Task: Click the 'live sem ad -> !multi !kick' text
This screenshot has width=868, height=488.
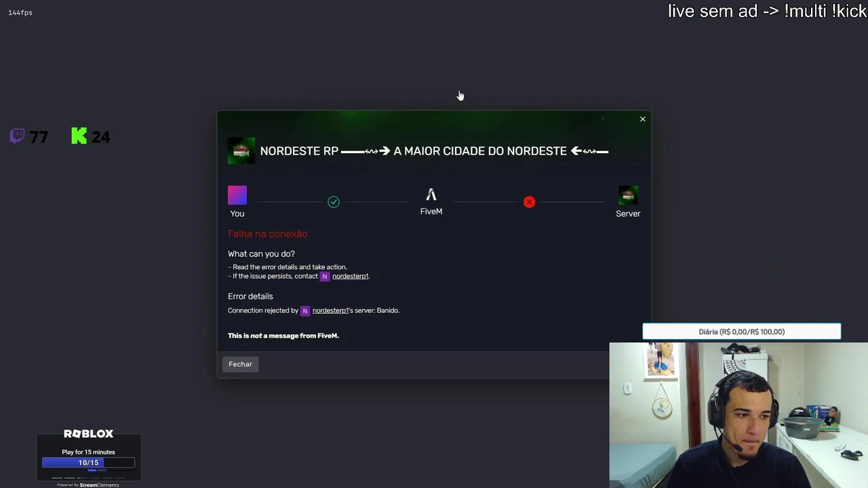Action: pyautogui.click(x=767, y=11)
